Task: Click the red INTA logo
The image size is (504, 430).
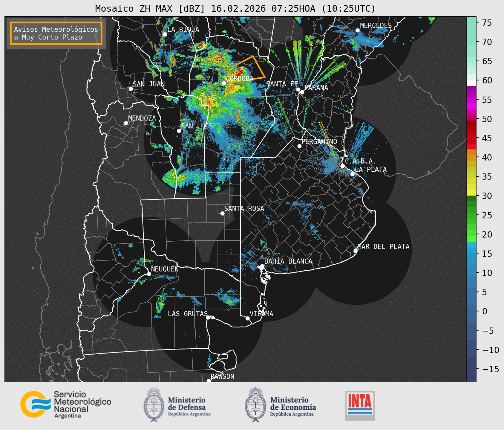Action: pos(360,405)
